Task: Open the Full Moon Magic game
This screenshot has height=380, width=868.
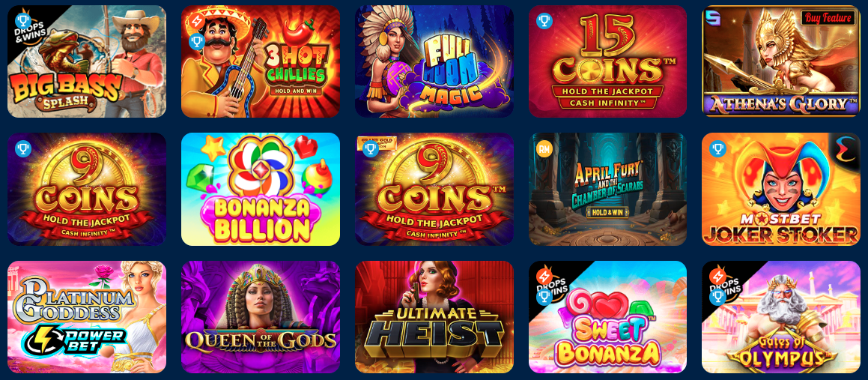Action: pos(434,61)
